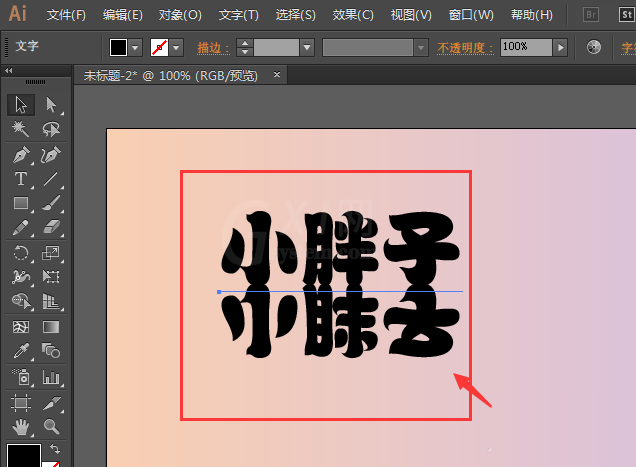Select the Blend tool
This screenshot has height=467, width=636.
pos(51,351)
